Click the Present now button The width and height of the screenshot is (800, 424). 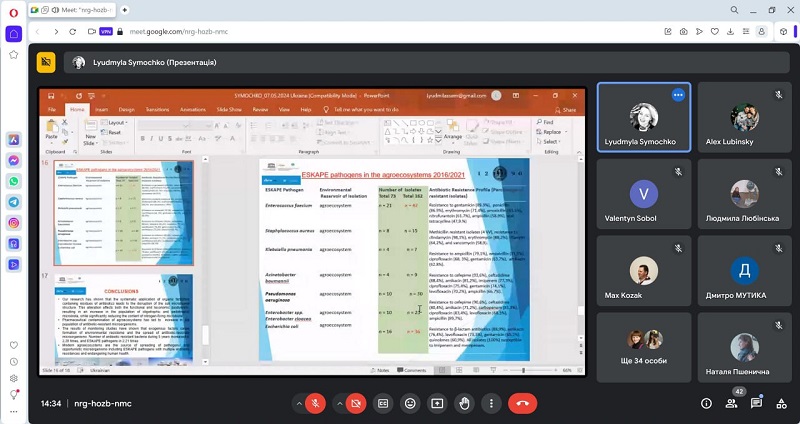(x=437, y=404)
